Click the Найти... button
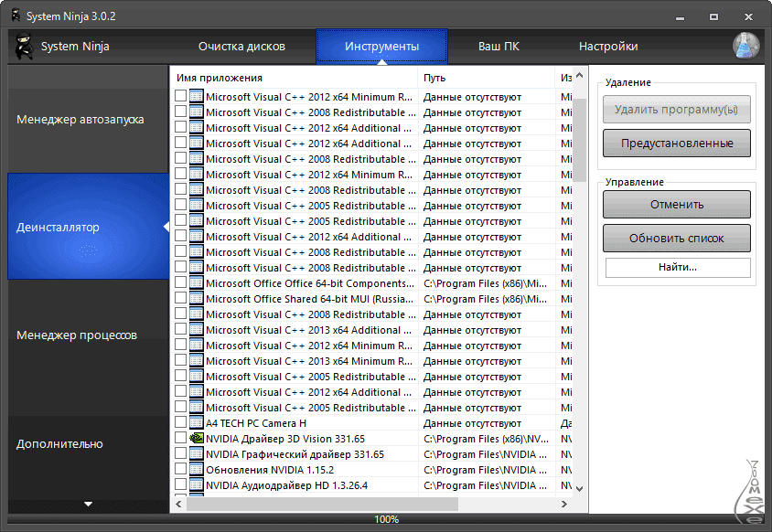 point(676,268)
